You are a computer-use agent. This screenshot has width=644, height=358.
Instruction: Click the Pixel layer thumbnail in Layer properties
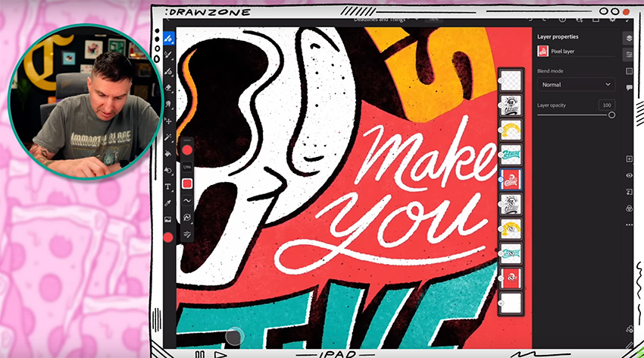point(542,52)
